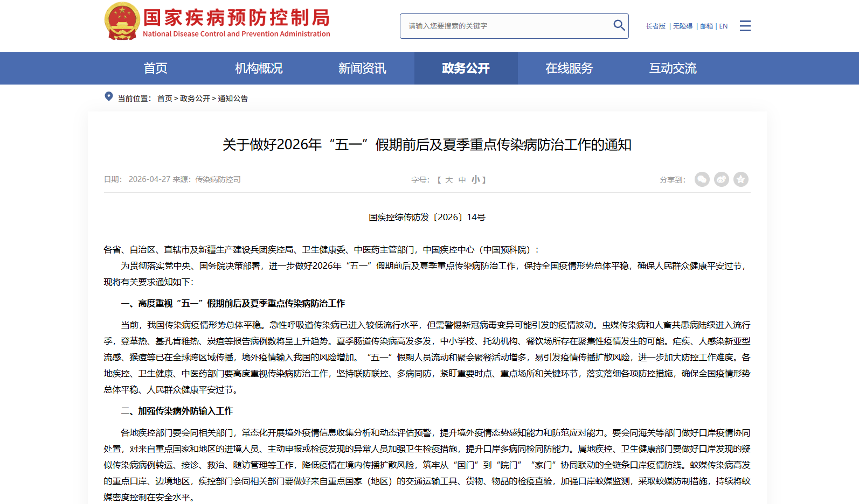Select the 政务公开 navigation tab

pos(466,68)
